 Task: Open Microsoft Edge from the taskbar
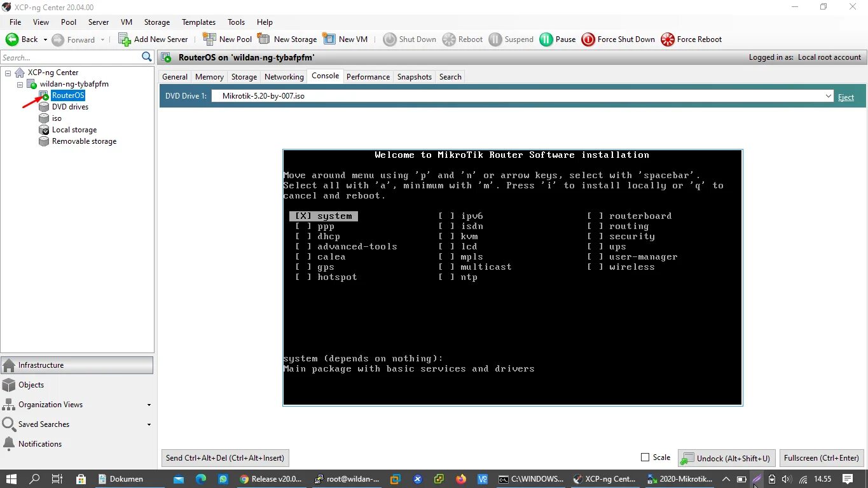(201, 479)
